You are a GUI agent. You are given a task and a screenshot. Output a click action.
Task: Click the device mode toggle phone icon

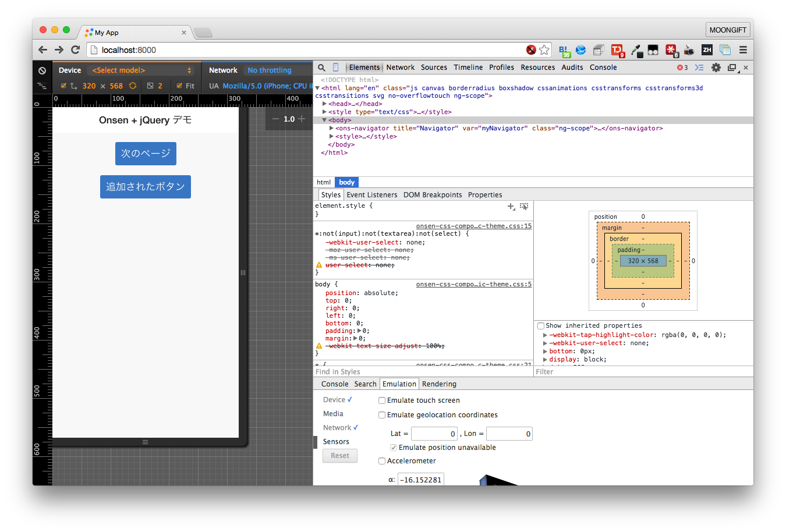336,68
